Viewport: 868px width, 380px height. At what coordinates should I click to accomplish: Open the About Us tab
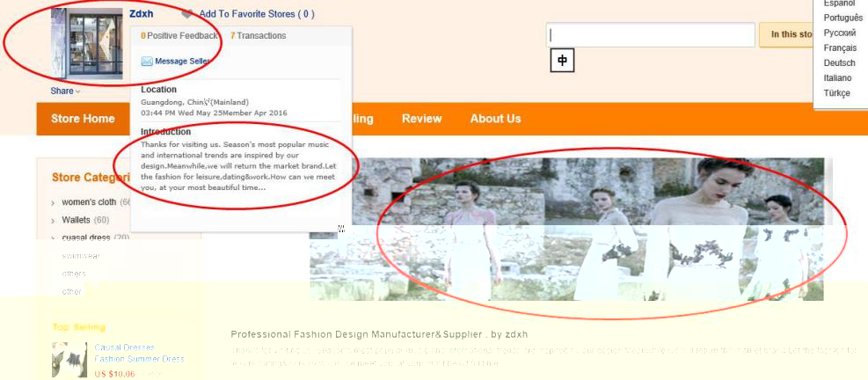tap(495, 119)
